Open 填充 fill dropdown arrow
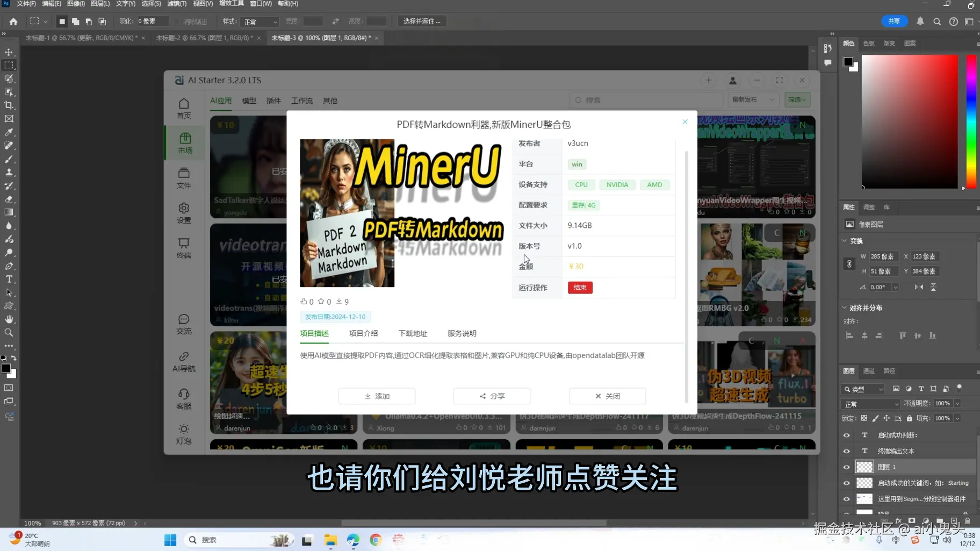Screen dimensions: 980x551 click(957, 418)
